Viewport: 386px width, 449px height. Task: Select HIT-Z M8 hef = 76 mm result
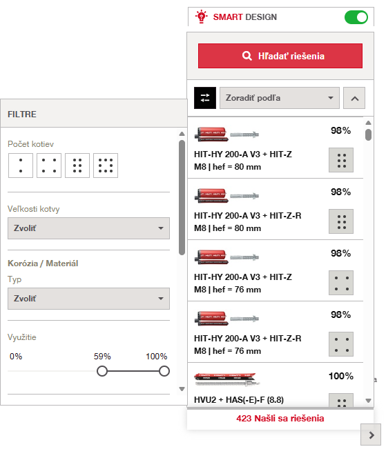tap(275, 270)
